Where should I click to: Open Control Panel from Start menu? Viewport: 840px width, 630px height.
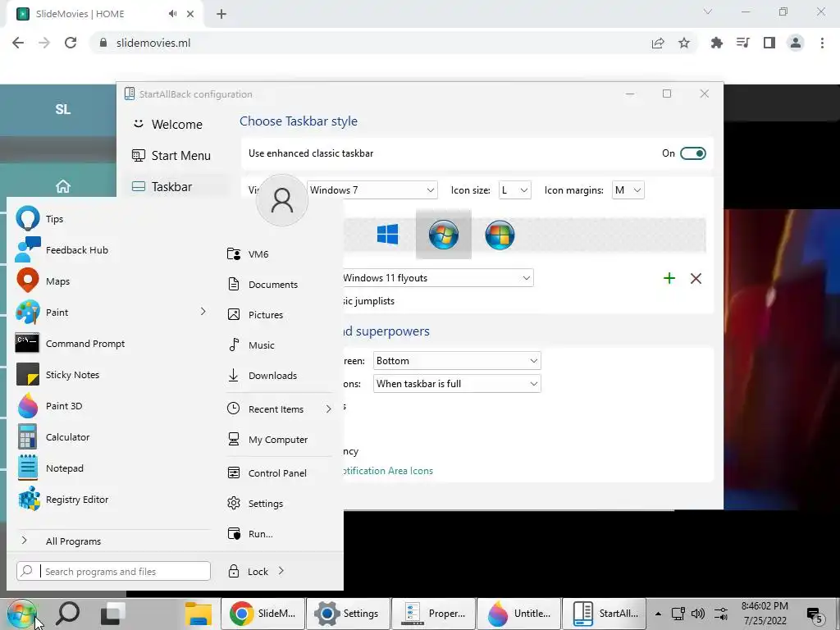[279, 473]
